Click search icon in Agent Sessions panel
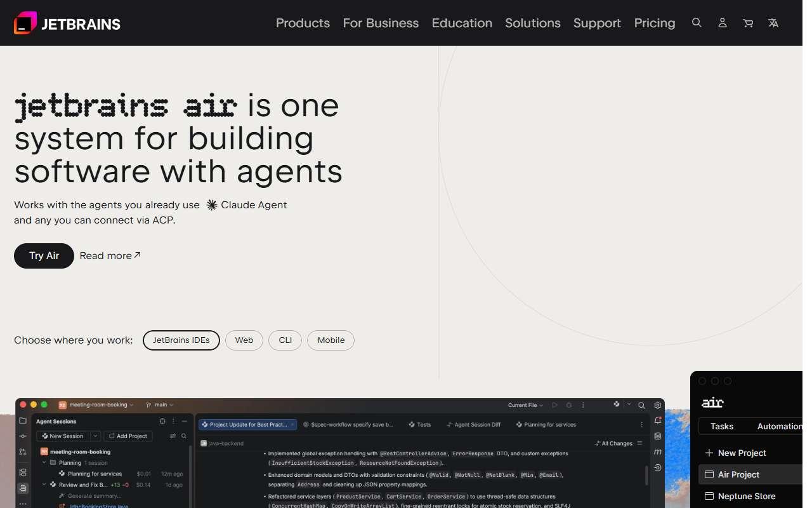812x508 pixels. coord(184,436)
